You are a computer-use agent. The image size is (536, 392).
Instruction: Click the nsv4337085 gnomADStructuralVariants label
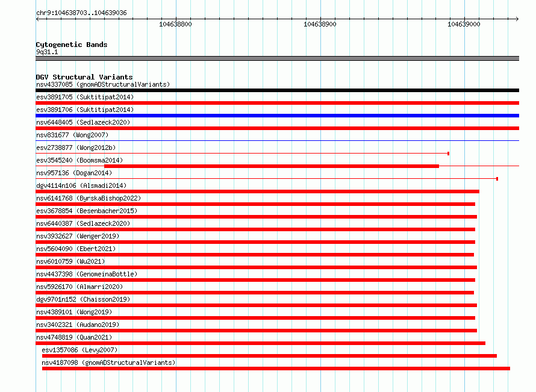(x=103, y=84)
